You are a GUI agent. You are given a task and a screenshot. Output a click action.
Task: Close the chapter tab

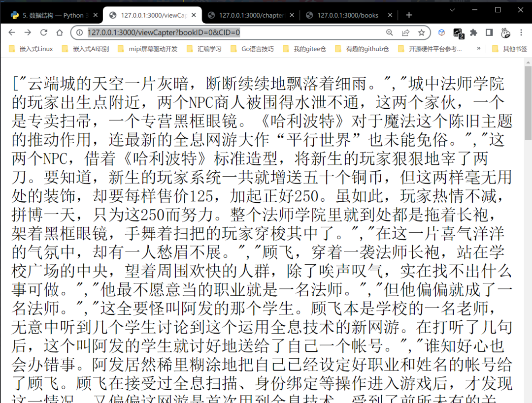coord(292,15)
